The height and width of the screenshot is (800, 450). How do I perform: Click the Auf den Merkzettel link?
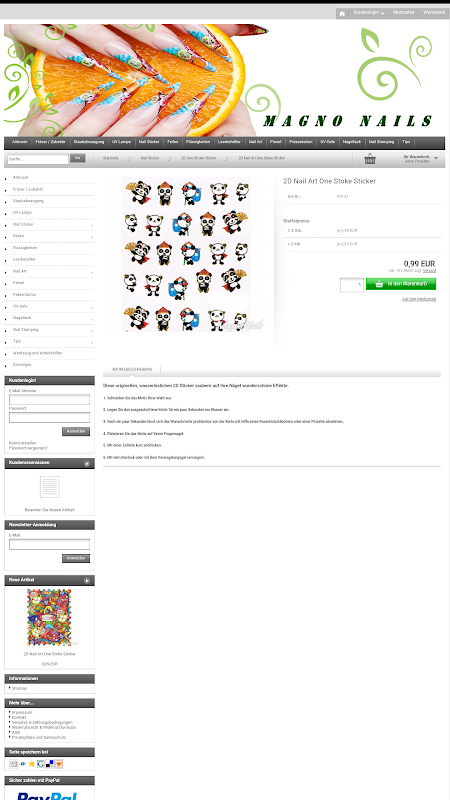419,299
